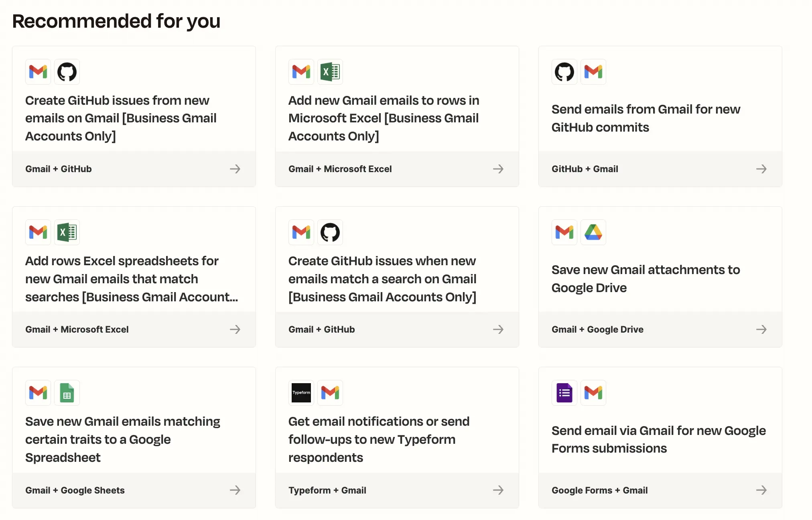The height and width of the screenshot is (520, 812).
Task: Click the arrow on the Gmail + Google Sheets footer
Action: tap(235, 490)
